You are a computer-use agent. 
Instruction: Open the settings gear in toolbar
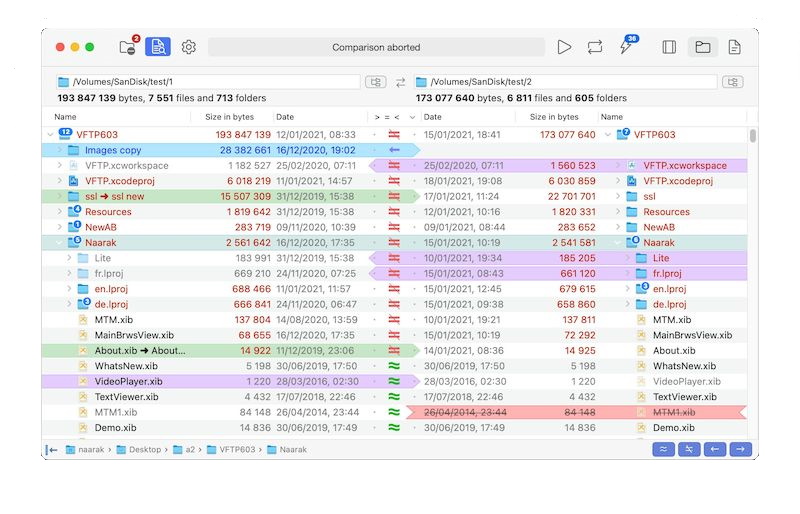coord(188,47)
